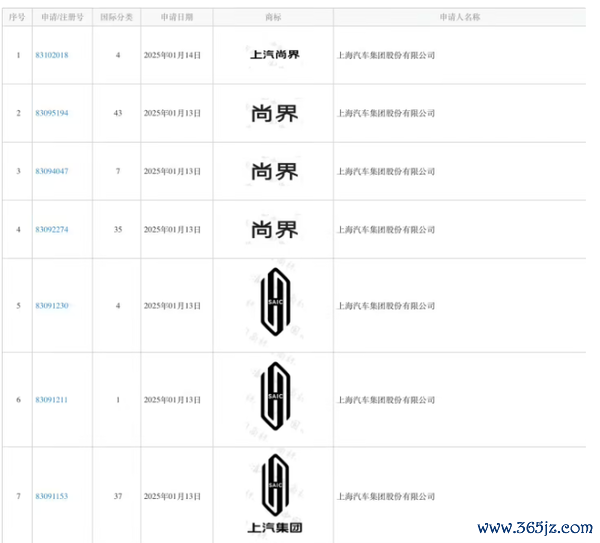Click serial number 6 cell
The height and width of the screenshot is (543, 600).
(x=18, y=400)
